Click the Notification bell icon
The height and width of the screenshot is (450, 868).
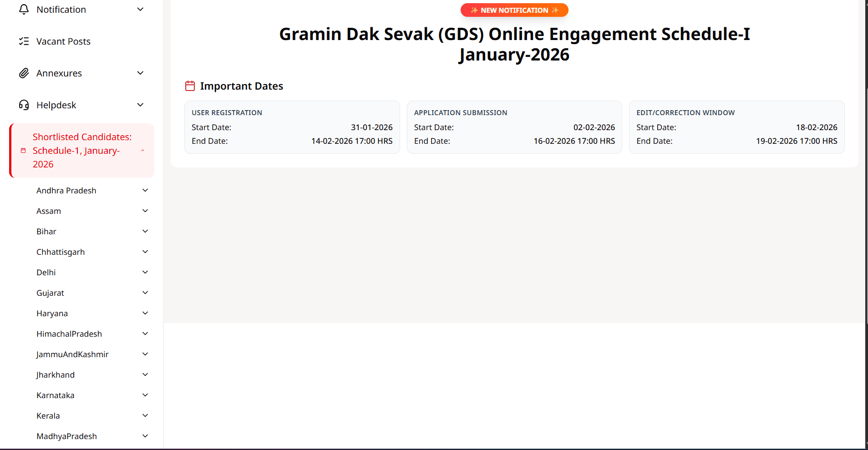[x=24, y=10]
